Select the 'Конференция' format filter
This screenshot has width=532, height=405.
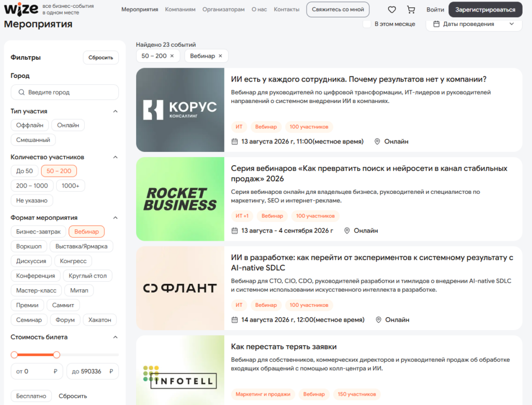click(x=36, y=276)
